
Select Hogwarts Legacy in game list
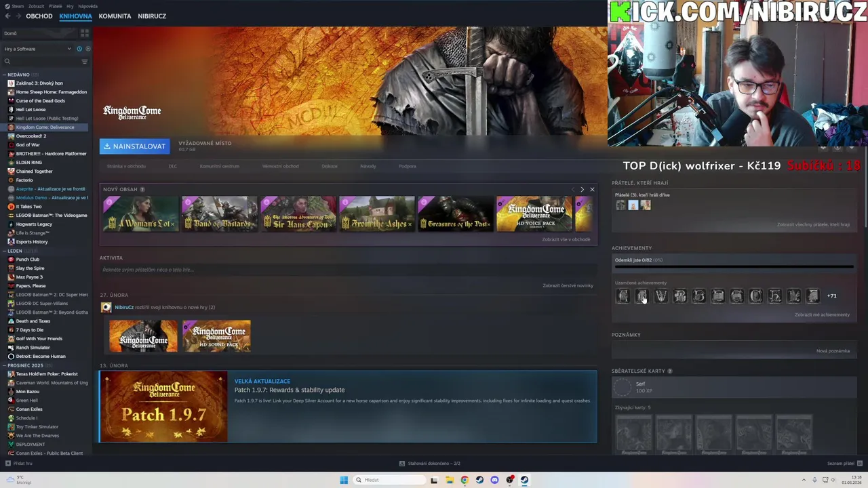[34, 224]
